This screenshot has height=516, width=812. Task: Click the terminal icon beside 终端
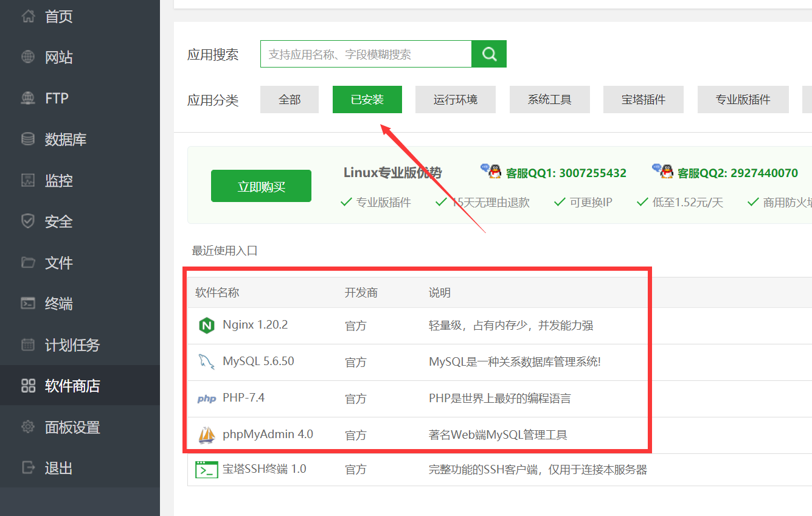[x=28, y=303]
